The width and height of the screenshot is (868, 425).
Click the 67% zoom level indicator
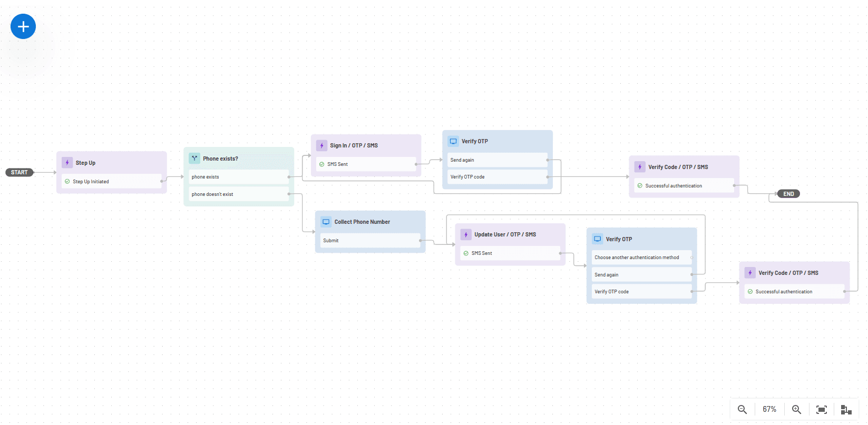[x=769, y=409]
